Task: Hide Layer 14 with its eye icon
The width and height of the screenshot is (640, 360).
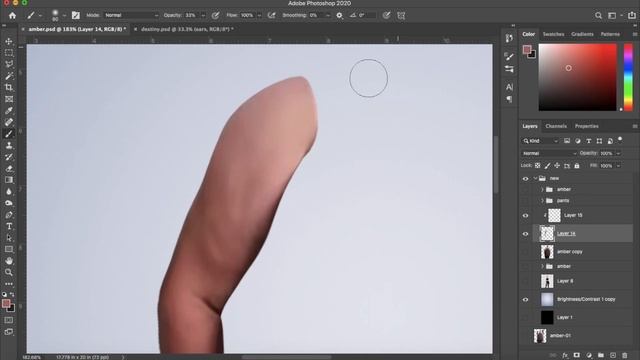Action: (525, 234)
